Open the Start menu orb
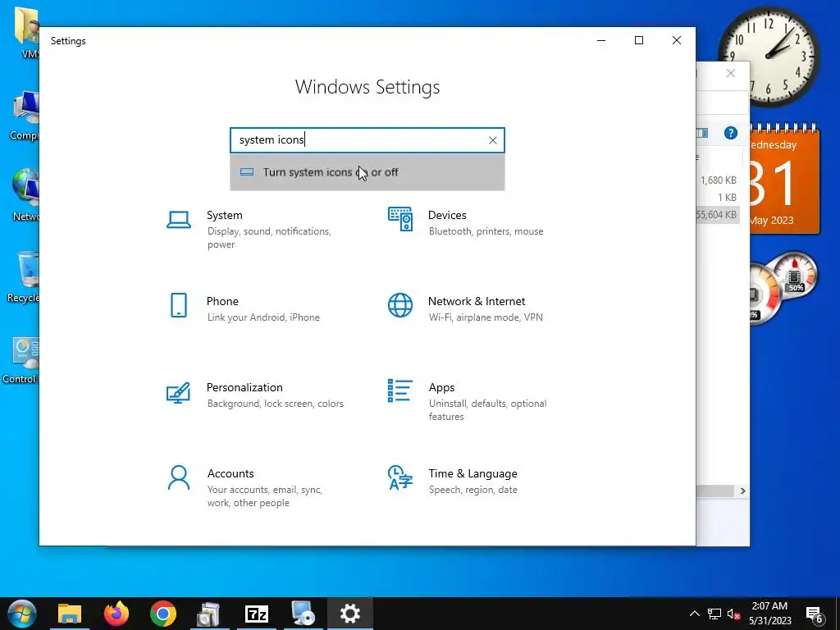840x630 pixels. 22,614
